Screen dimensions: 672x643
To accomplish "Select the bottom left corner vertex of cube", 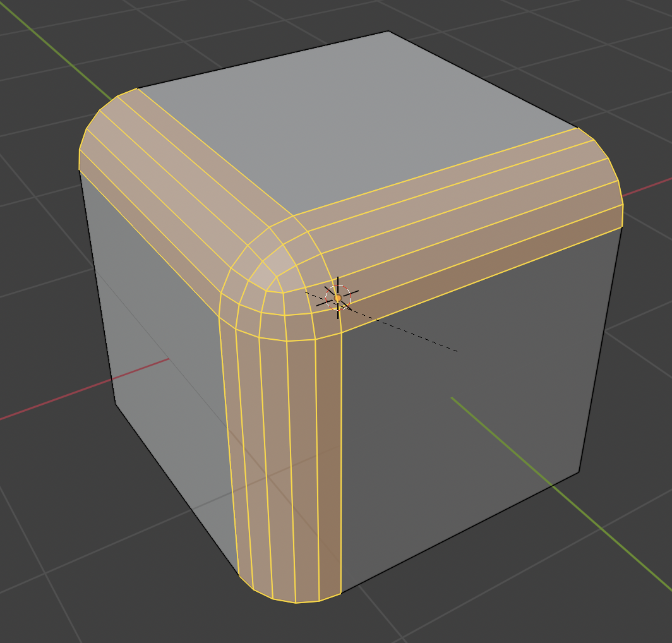I will pos(116,403).
